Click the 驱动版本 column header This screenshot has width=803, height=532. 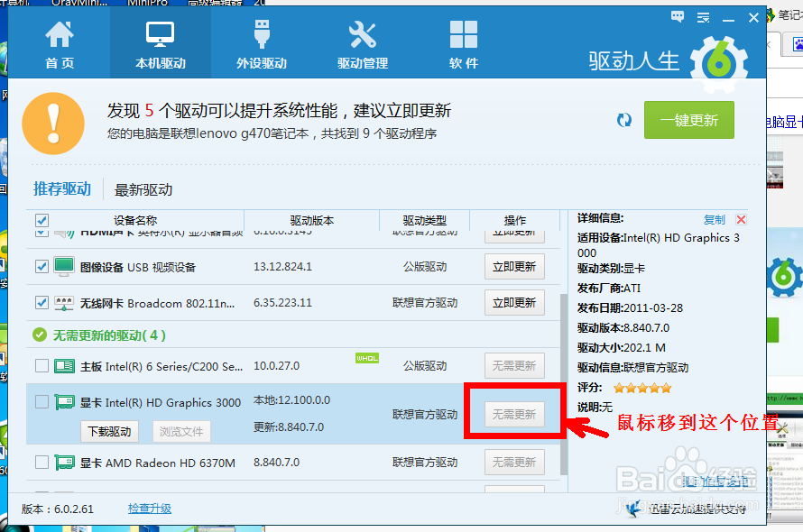[x=312, y=221]
